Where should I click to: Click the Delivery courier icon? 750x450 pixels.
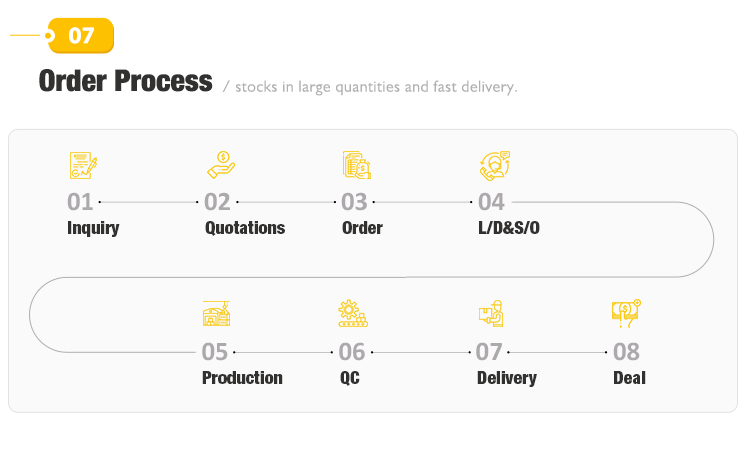tap(491, 314)
